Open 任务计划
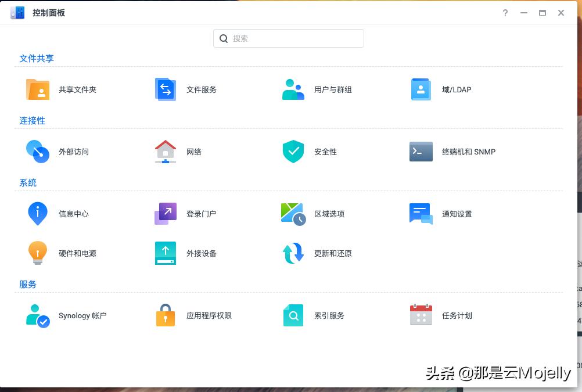 click(x=441, y=315)
